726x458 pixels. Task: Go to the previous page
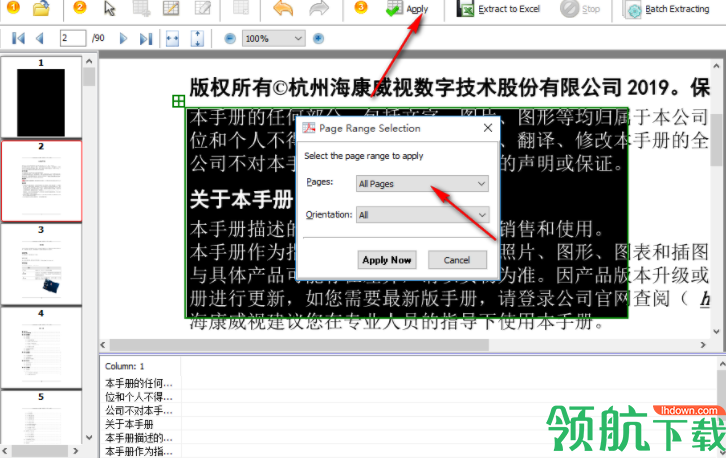click(40, 38)
